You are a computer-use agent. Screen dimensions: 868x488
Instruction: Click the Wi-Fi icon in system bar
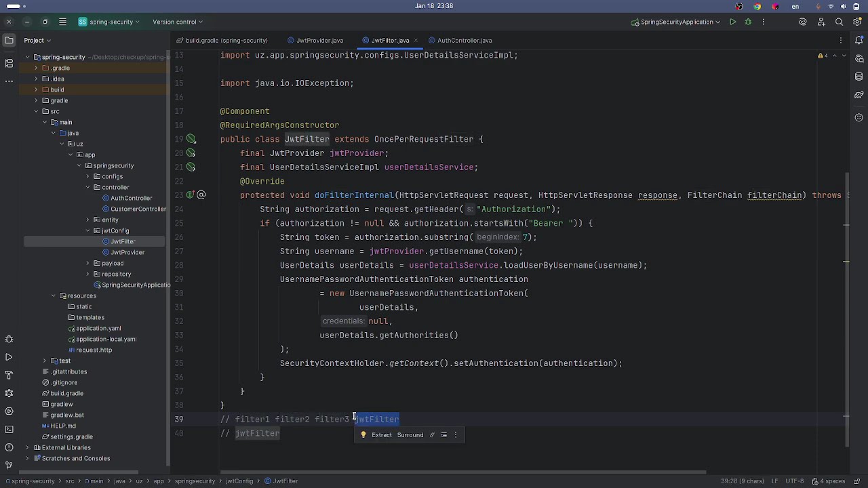831,6
